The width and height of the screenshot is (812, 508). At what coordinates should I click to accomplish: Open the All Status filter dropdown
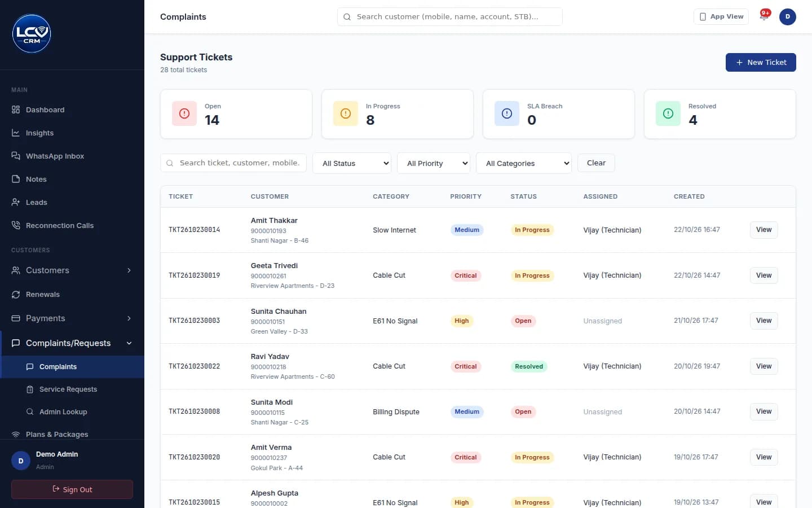pos(352,163)
